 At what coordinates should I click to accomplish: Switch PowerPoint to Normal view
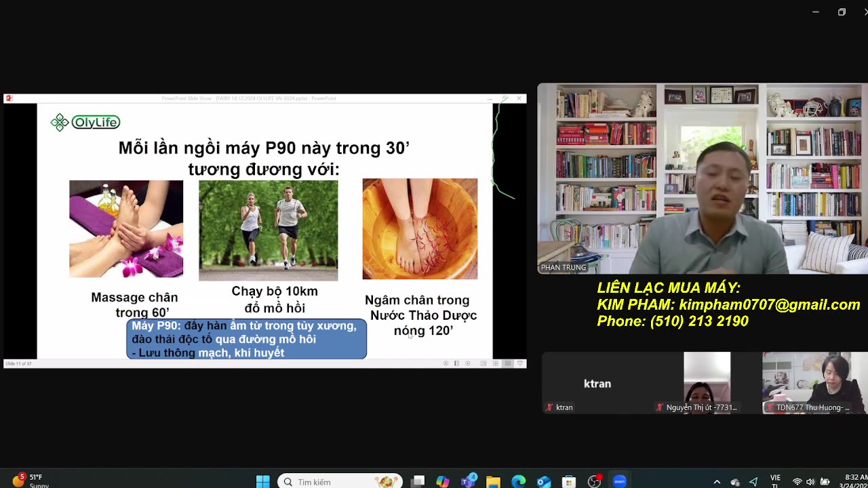pos(483,363)
